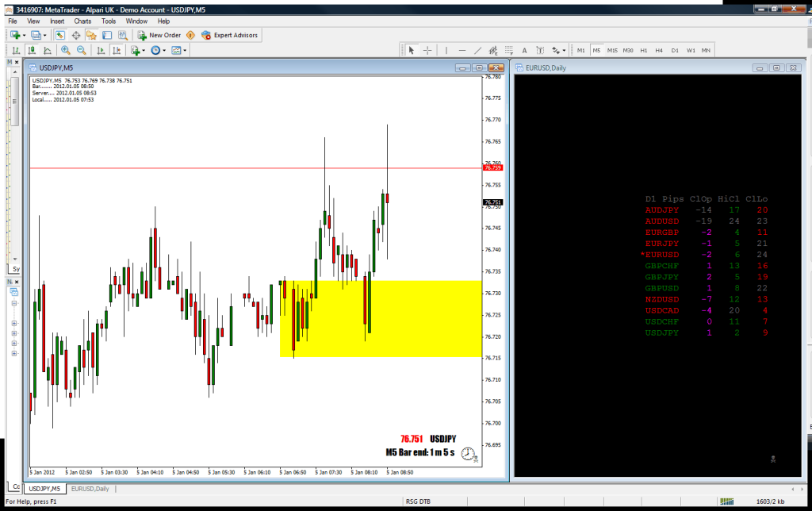Select the crosshair tool

click(427, 50)
